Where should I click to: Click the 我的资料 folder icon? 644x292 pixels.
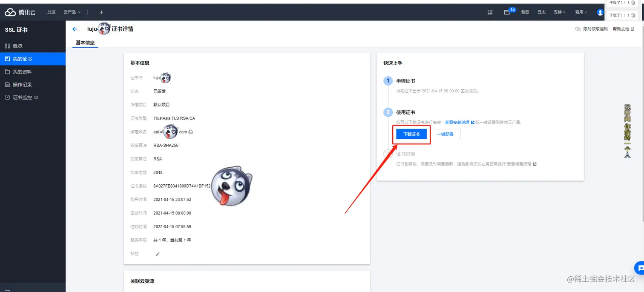(x=7, y=72)
